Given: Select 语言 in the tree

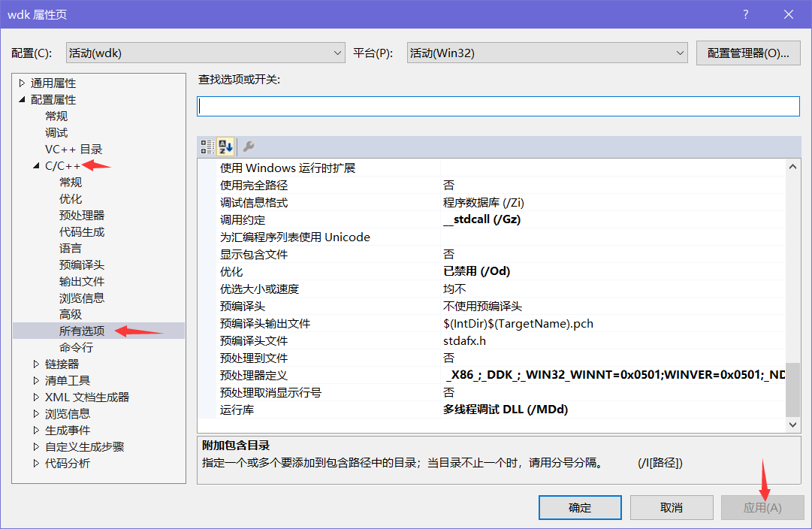Looking at the screenshot, I should point(71,249).
